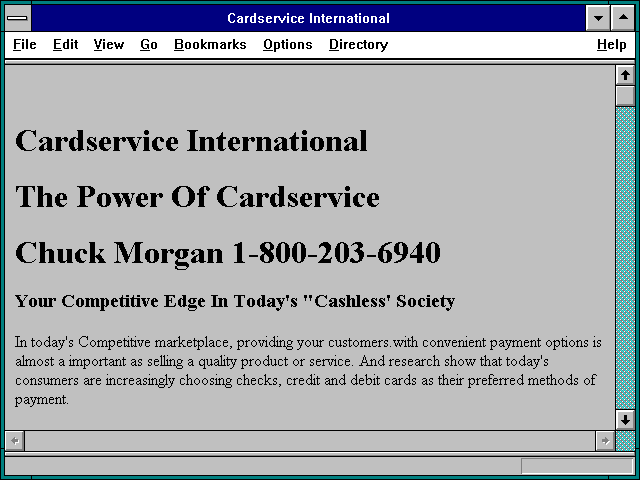Click the Your Competitive Edge subheading

pyautogui.click(x=235, y=301)
